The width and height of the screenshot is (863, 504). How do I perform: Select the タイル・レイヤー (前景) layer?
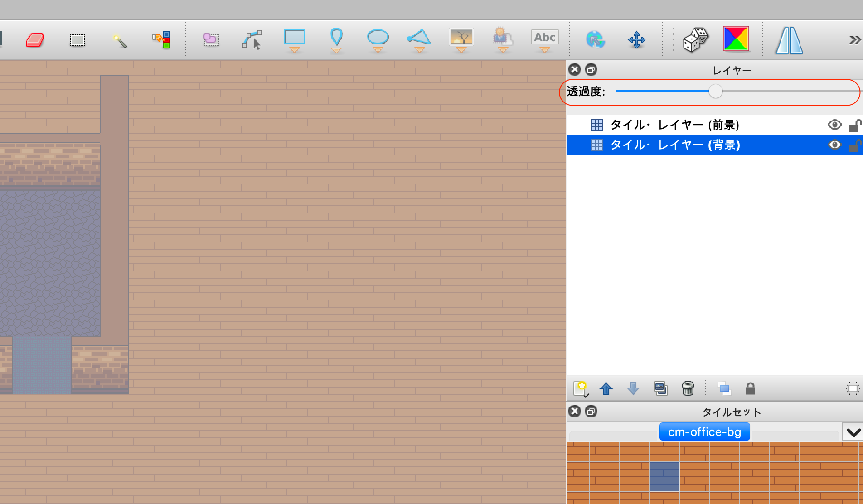[674, 125]
